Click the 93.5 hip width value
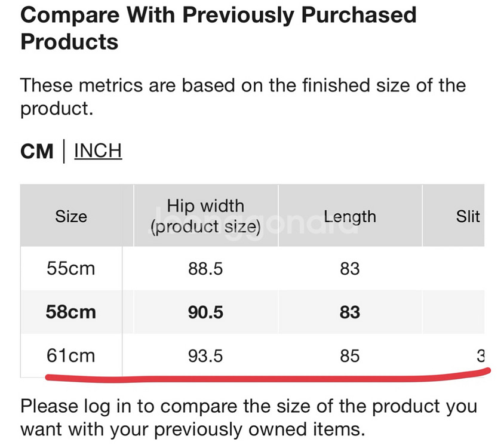The width and height of the screenshot is (504, 448). pyautogui.click(x=205, y=356)
